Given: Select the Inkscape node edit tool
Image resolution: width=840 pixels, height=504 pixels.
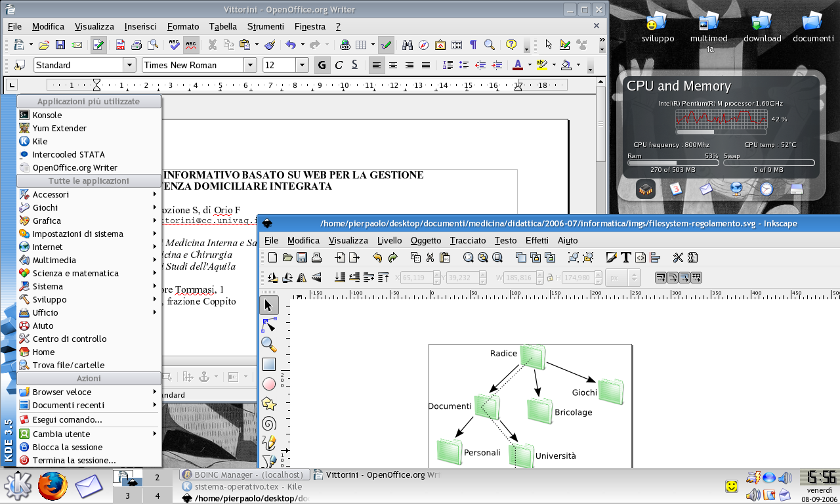Looking at the screenshot, I should pyautogui.click(x=268, y=325).
